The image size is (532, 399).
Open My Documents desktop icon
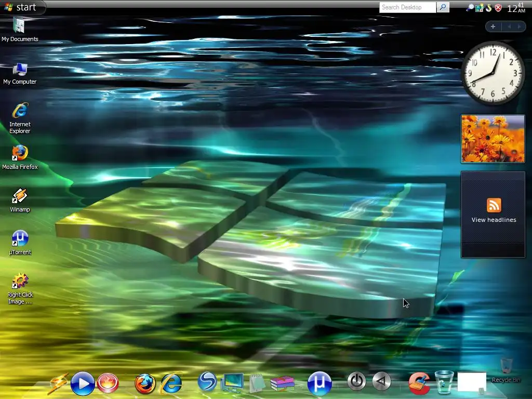click(x=20, y=30)
